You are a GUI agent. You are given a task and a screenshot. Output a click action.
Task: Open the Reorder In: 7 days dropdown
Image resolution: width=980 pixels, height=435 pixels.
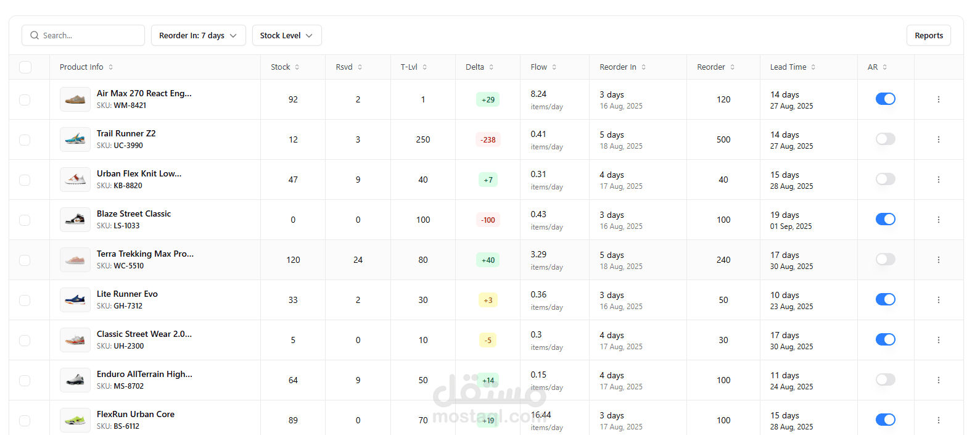pyautogui.click(x=198, y=35)
